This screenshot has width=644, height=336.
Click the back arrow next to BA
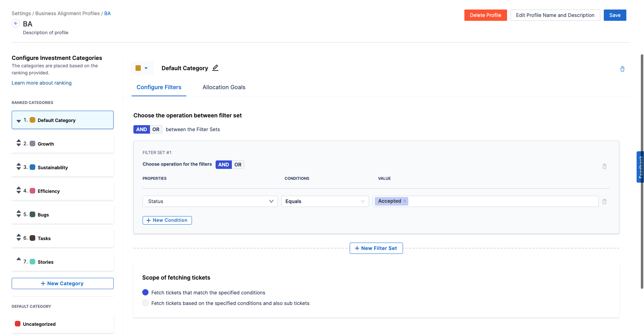click(x=16, y=23)
